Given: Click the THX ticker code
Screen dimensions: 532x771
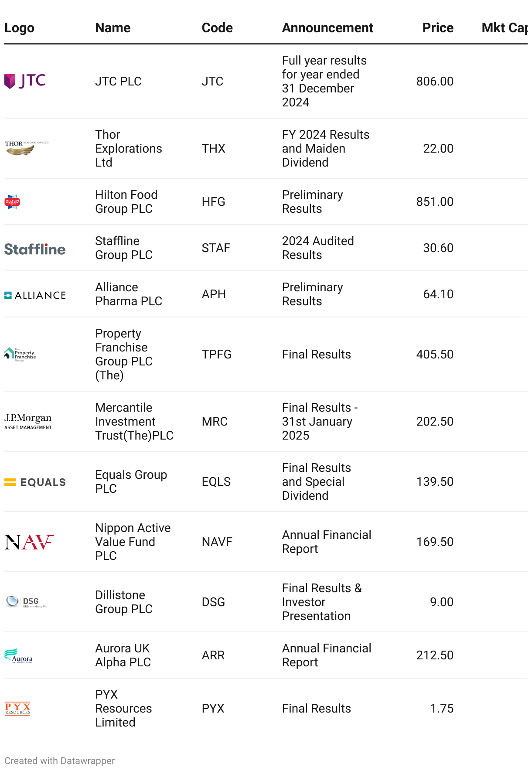Looking at the screenshot, I should pyautogui.click(x=213, y=149).
